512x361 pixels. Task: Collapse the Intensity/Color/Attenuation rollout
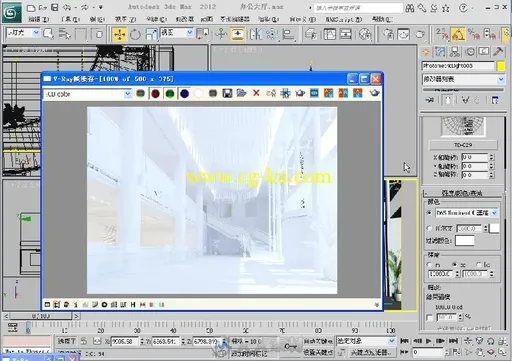[x=462, y=193]
